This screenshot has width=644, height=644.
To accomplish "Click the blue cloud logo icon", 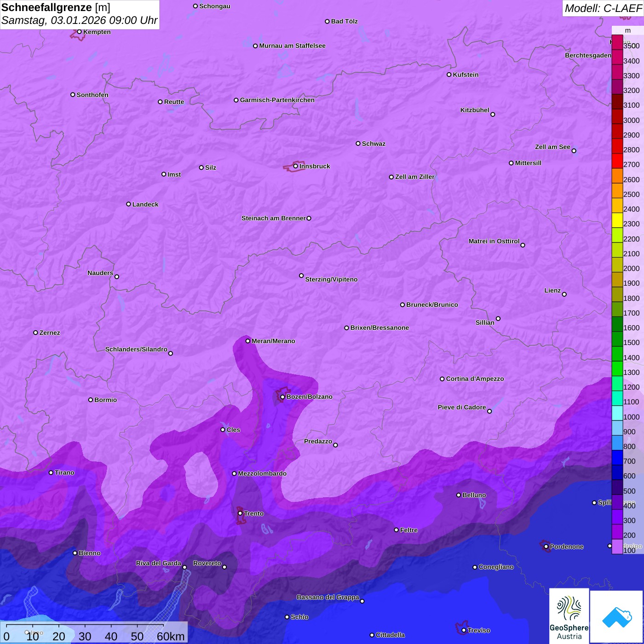I will click(617, 617).
